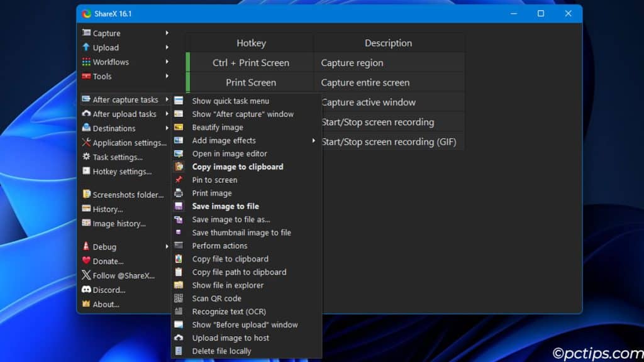Image resolution: width=644 pixels, height=362 pixels.
Task: Click the Destinations icon
Action: tap(86, 128)
